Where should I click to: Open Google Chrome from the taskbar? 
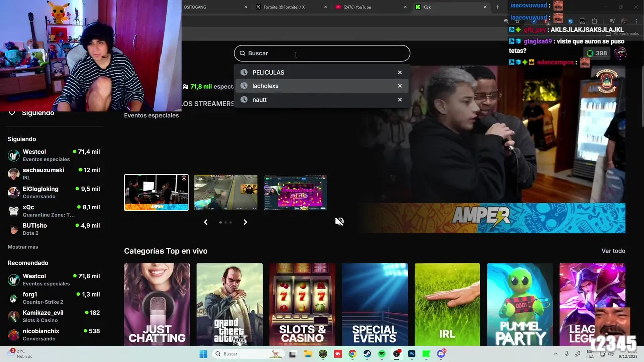click(352, 354)
